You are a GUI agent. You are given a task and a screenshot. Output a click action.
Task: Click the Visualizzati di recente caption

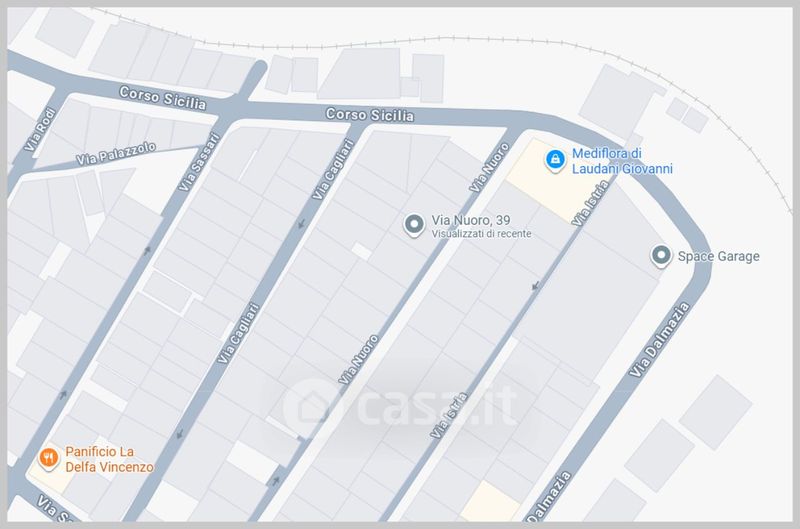click(481, 234)
